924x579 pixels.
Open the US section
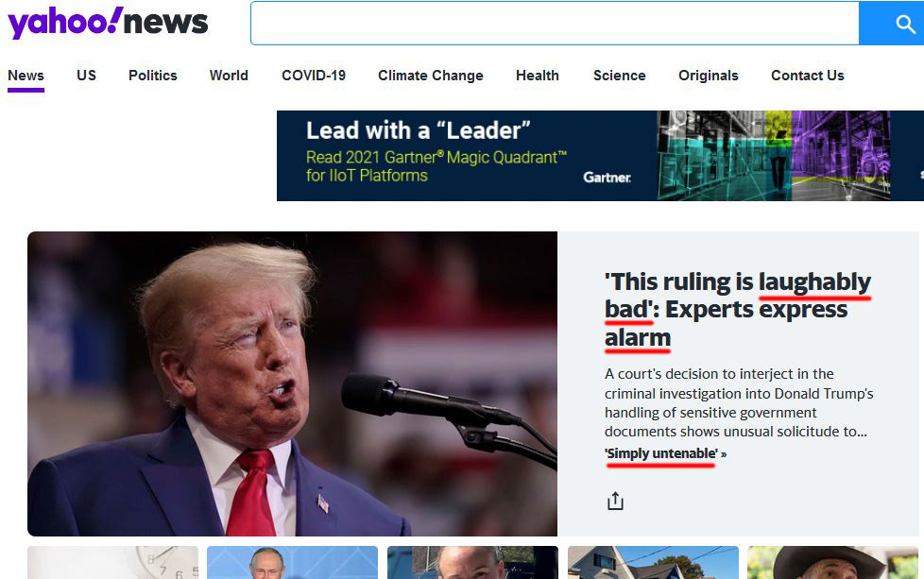(86, 76)
